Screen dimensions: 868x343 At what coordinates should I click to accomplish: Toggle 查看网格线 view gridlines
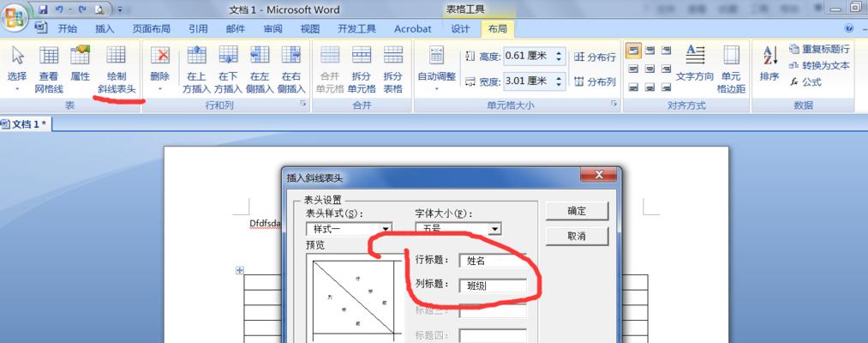[49, 69]
